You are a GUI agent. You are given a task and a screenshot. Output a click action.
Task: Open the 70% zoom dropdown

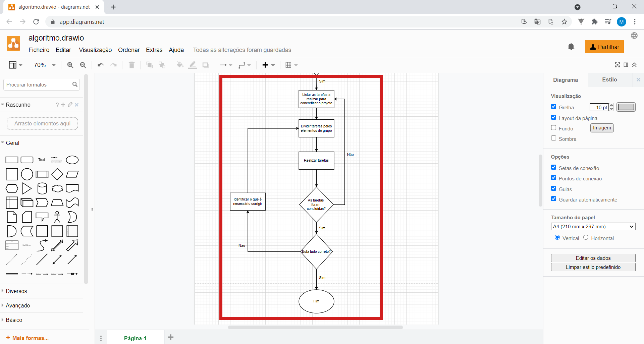[45, 65]
